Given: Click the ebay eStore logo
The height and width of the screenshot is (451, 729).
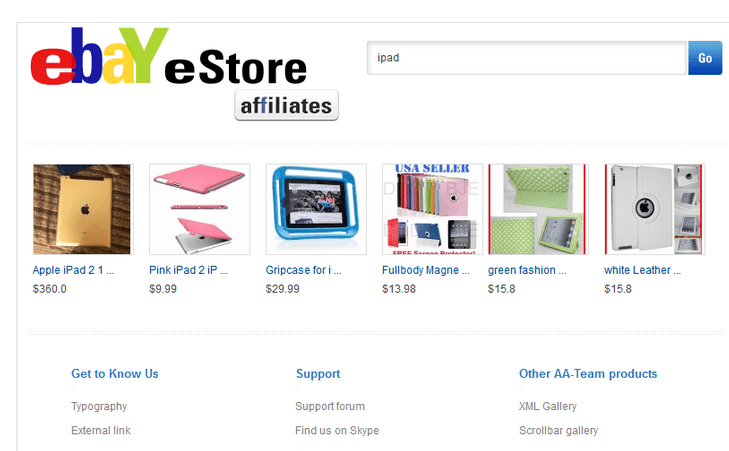Looking at the screenshot, I should [x=168, y=56].
